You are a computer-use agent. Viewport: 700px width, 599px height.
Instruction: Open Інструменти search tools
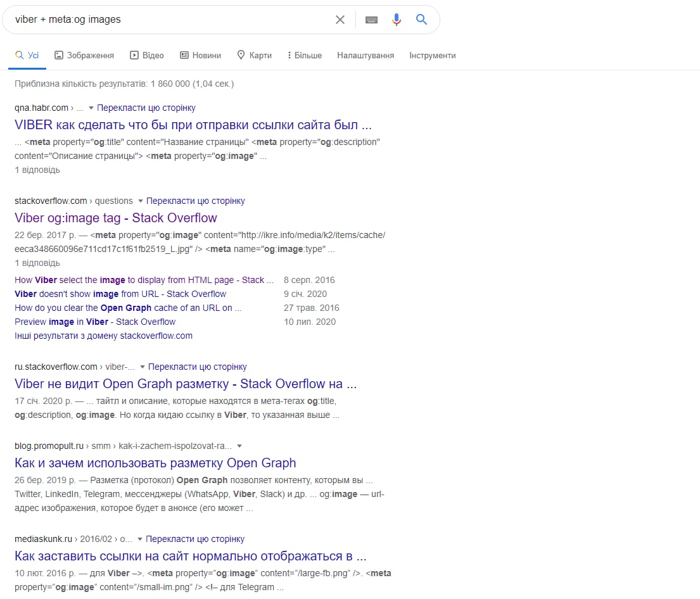pyautogui.click(x=433, y=55)
